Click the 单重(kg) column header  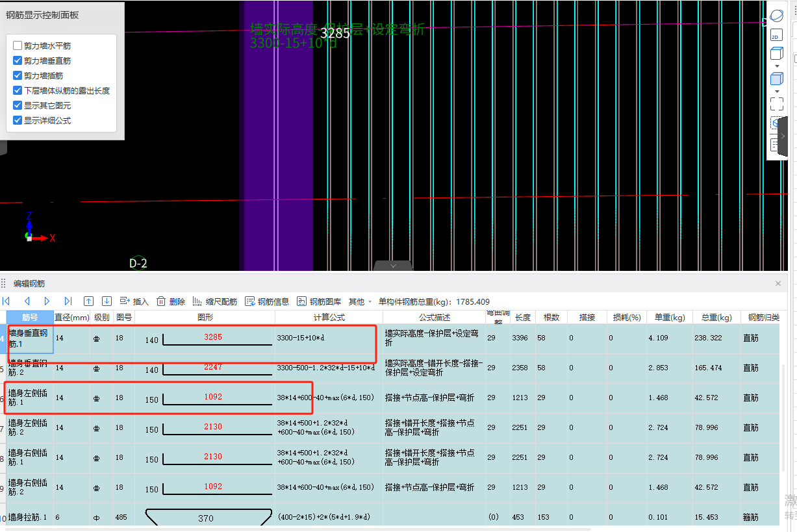(670, 318)
